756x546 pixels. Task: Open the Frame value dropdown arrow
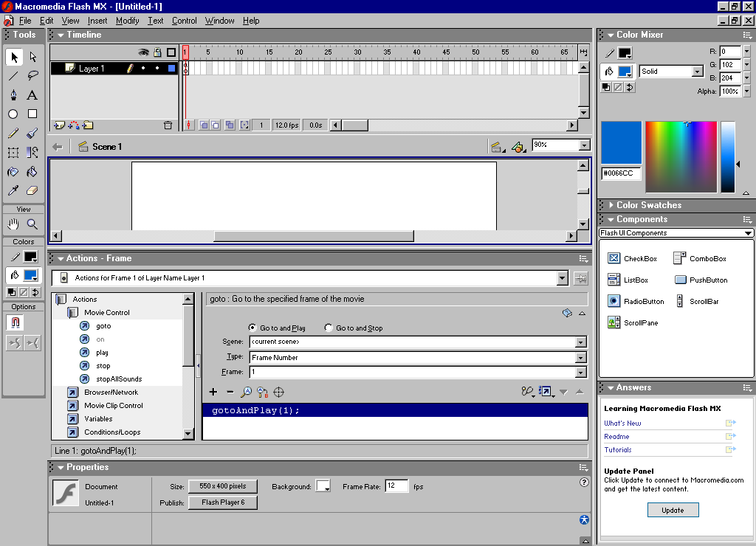[580, 373]
